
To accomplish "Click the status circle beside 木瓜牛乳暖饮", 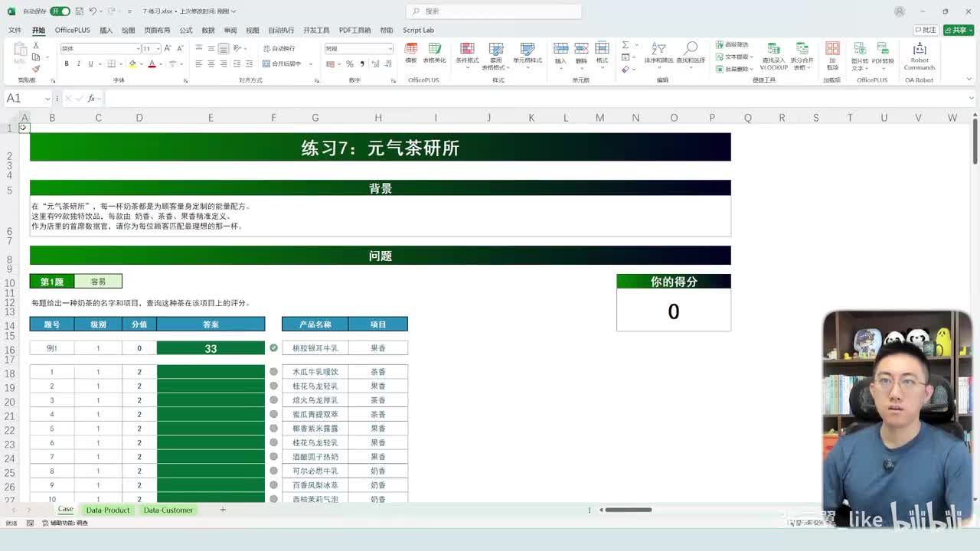I will tap(273, 372).
